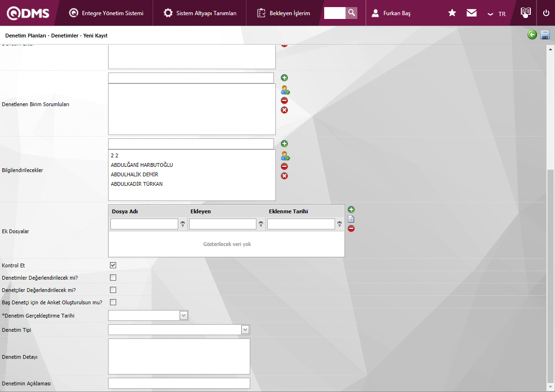Open the help book icon
This screenshot has height=392, width=555.
coord(525,13)
